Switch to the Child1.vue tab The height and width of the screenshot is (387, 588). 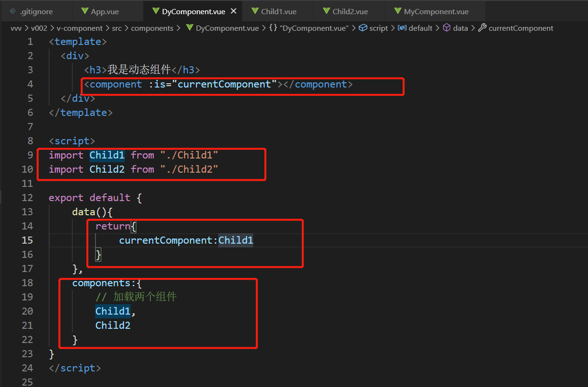point(277,11)
